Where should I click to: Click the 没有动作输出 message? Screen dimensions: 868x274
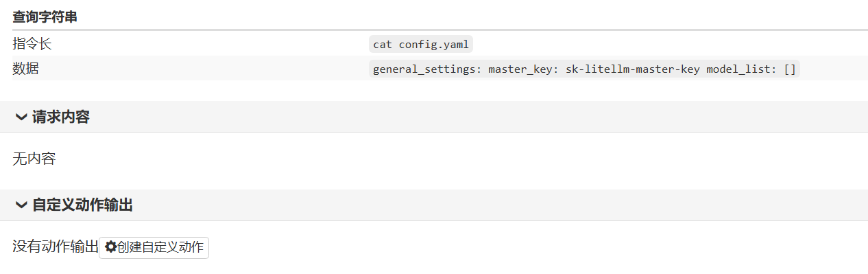56,247
